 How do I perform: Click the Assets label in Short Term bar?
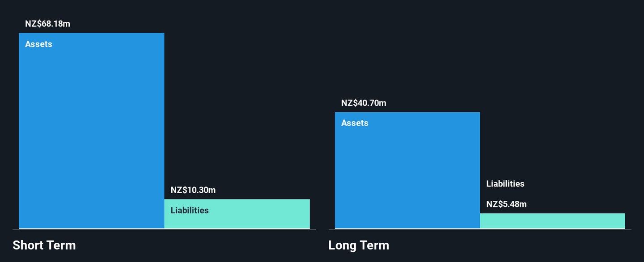[38, 44]
